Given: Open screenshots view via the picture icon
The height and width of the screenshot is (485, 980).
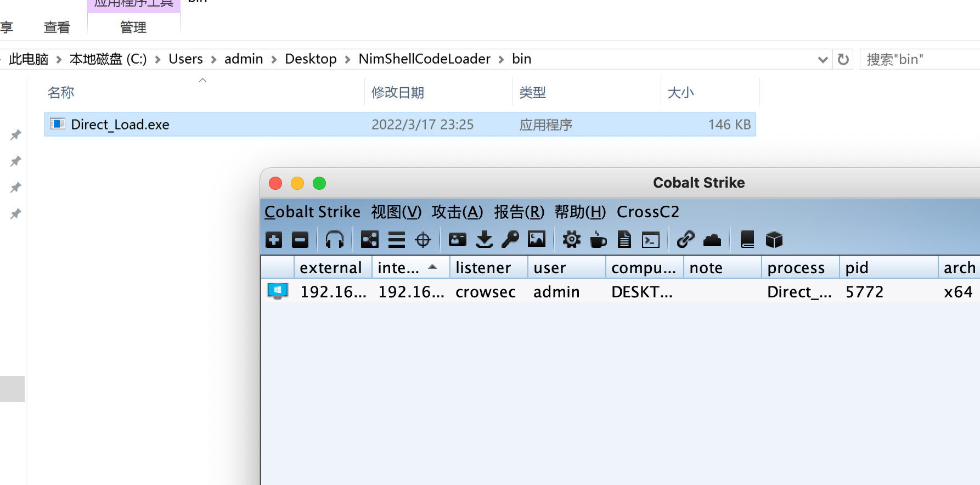Looking at the screenshot, I should tap(537, 239).
